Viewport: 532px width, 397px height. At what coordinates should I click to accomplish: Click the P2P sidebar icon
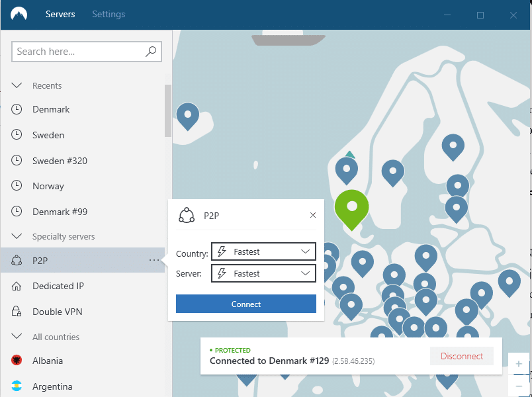pyautogui.click(x=17, y=260)
